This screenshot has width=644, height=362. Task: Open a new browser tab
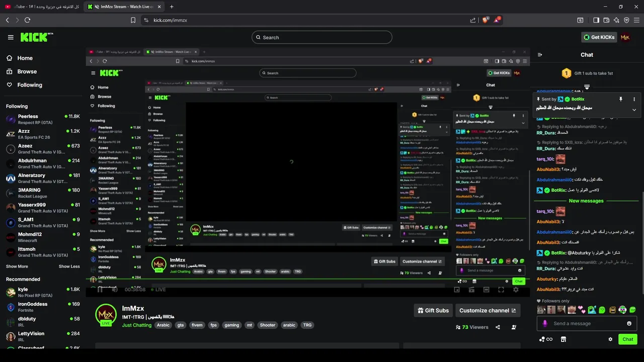[172, 7]
